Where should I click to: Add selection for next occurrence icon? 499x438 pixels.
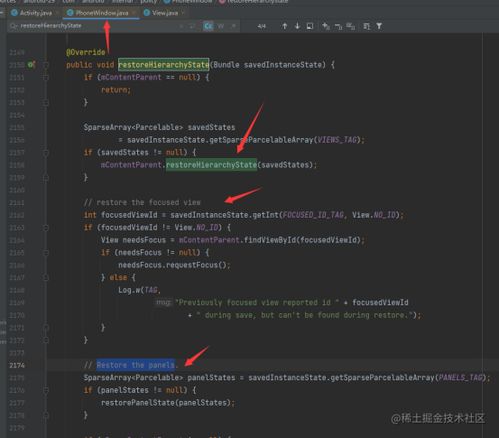point(326,26)
